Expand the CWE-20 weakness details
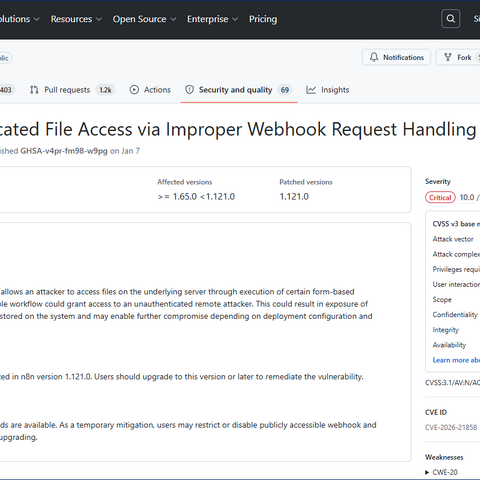 click(x=441, y=472)
